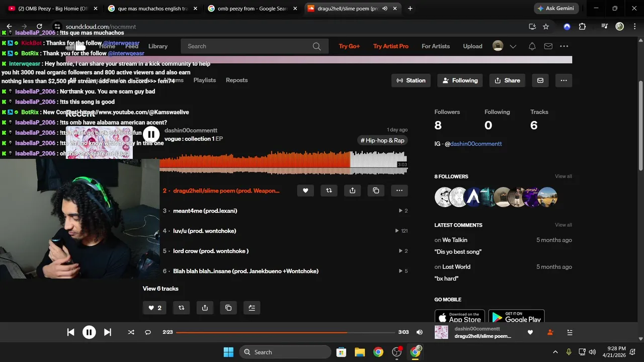Viewport: 644px width, 362px height.
Task: Open the messages envelope in header
Action: (x=548, y=46)
